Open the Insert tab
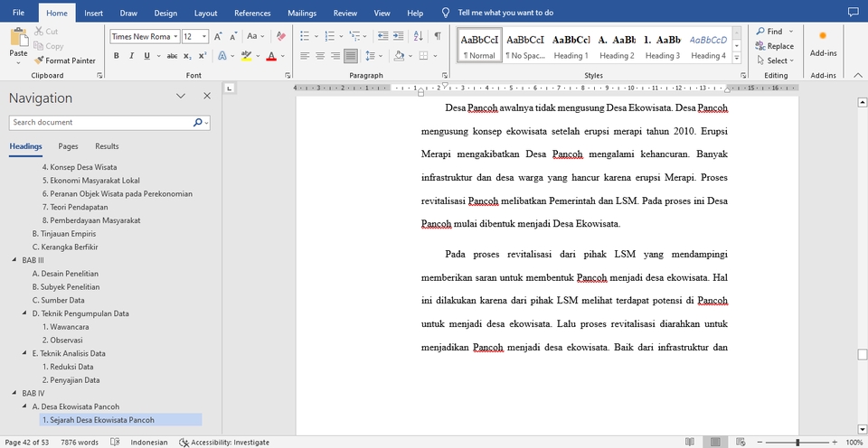This screenshot has height=448, width=868. 93,13
